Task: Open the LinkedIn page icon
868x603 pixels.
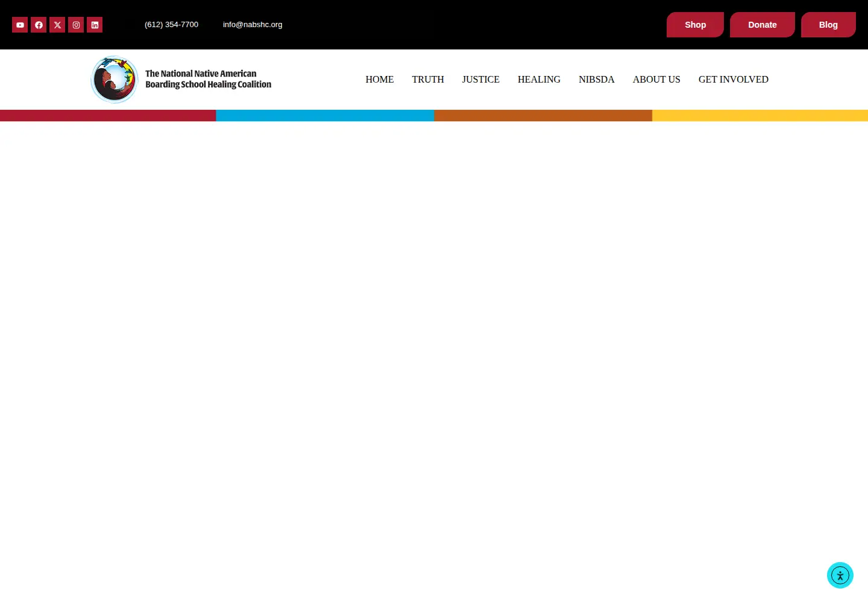Action: [x=95, y=25]
